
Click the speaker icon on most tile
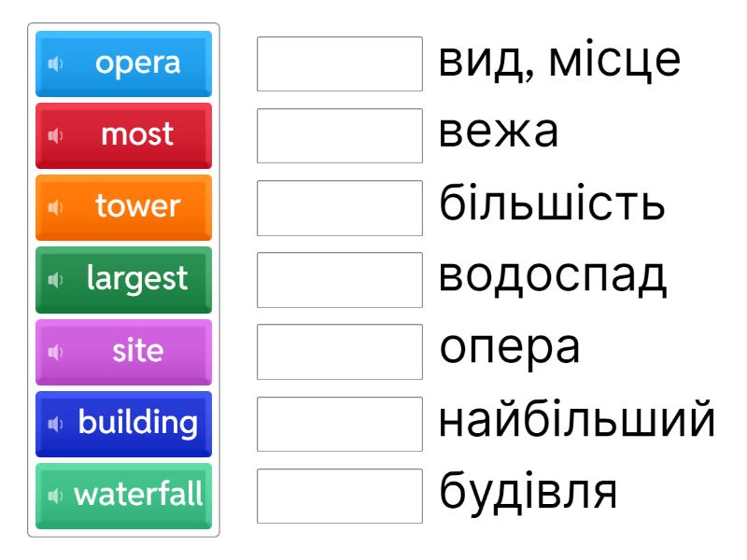tap(55, 135)
